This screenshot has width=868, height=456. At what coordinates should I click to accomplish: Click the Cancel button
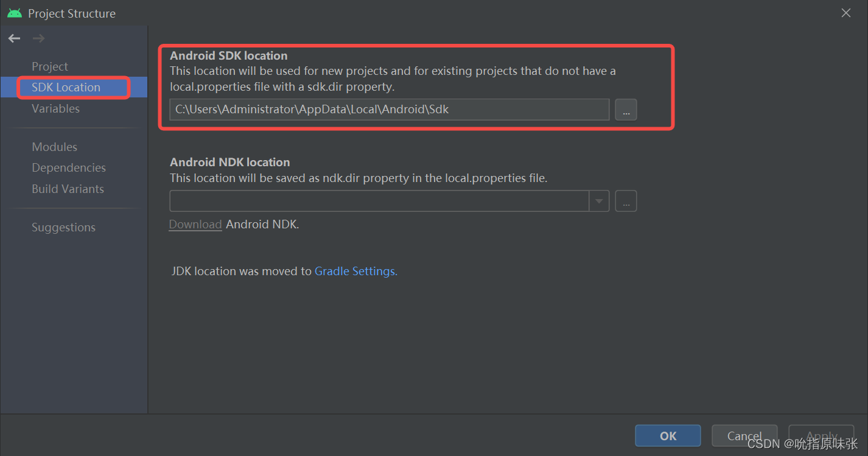point(744,436)
